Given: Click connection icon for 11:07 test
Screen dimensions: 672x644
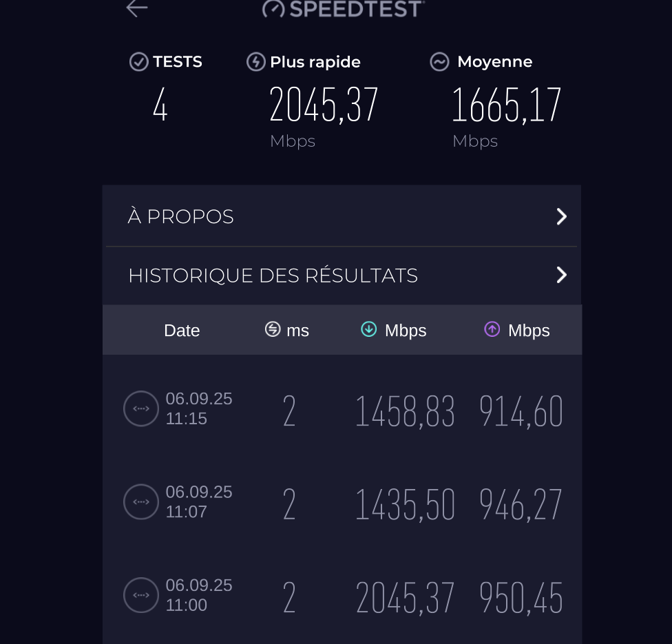Looking at the screenshot, I should (x=141, y=501).
